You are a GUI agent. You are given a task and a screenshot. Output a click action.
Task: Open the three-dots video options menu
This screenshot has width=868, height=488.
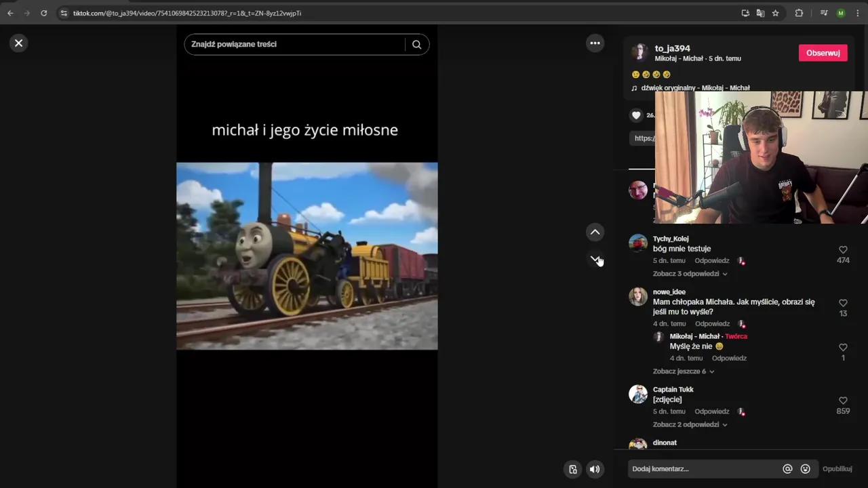point(595,43)
